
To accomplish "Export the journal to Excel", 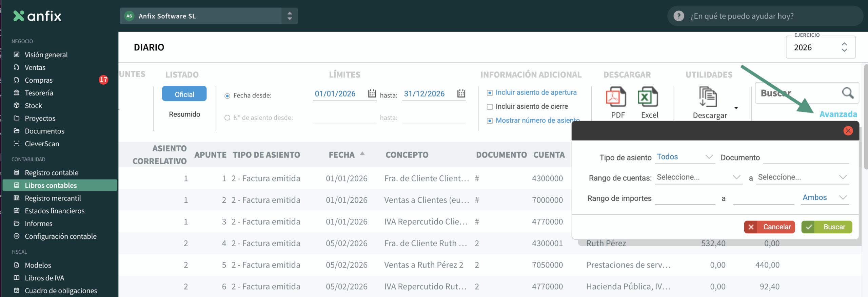I will 648,97.
